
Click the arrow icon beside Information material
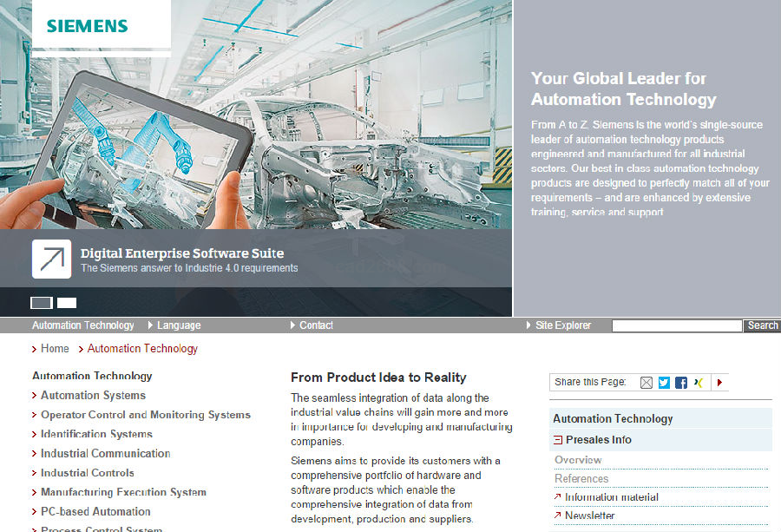558,497
